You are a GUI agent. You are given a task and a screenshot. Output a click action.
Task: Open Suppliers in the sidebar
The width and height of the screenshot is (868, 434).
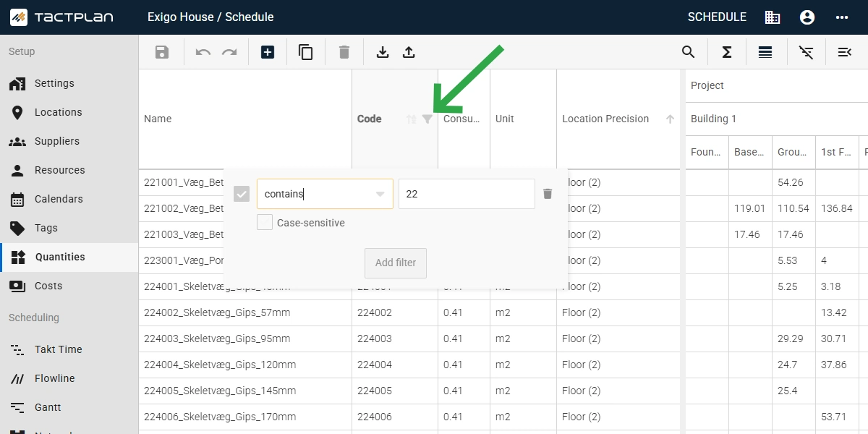pyautogui.click(x=69, y=141)
